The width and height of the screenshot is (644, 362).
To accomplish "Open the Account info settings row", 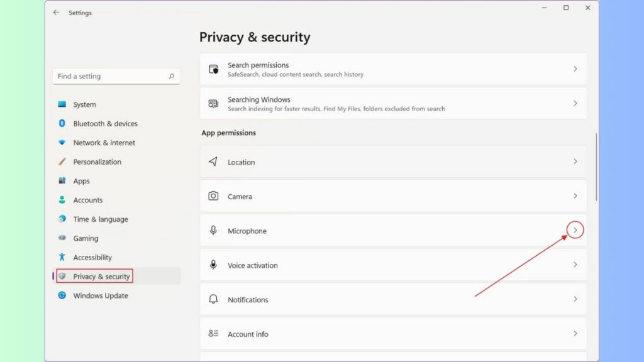I will coord(392,334).
